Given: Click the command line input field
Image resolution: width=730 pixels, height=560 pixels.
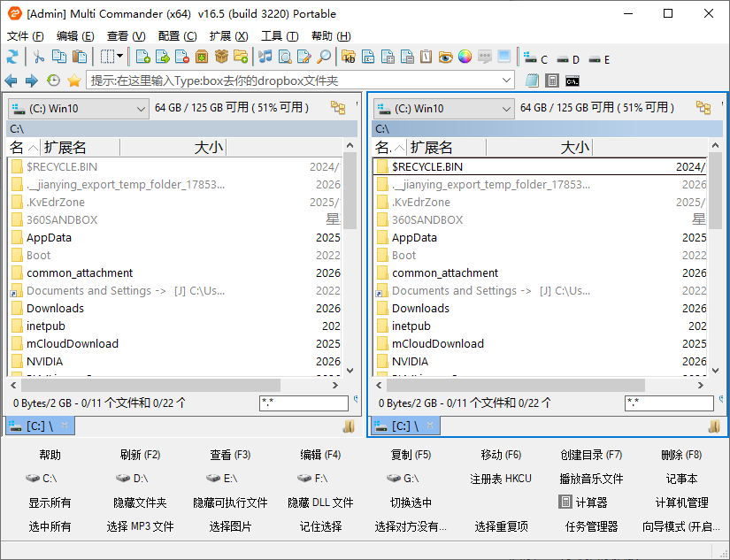Looking at the screenshot, I should [293, 81].
